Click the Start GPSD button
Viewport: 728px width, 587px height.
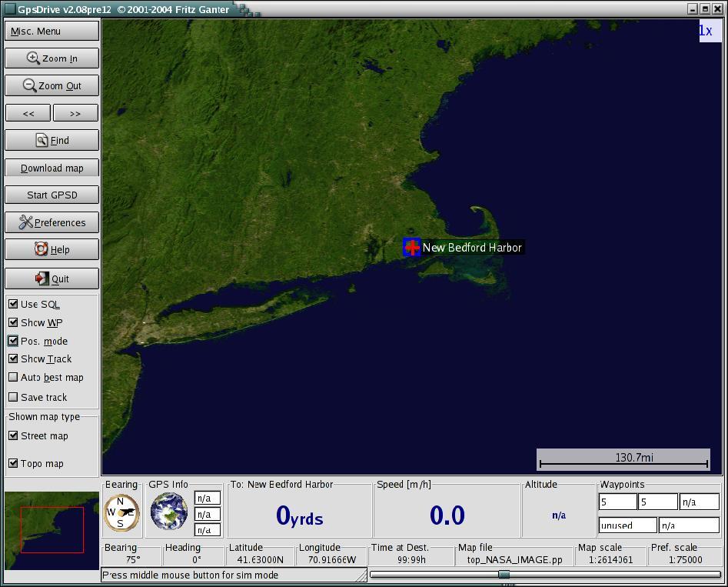pos(52,195)
